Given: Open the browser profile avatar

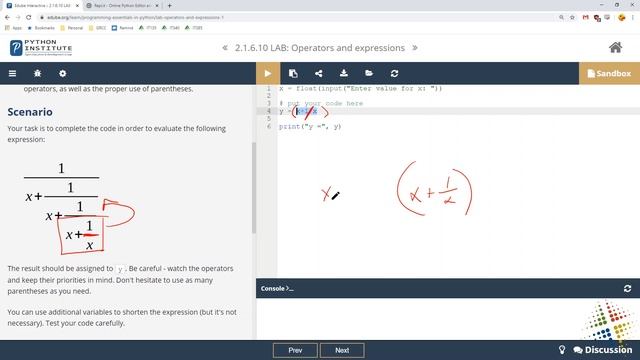Looking at the screenshot, I should tap(622, 18).
